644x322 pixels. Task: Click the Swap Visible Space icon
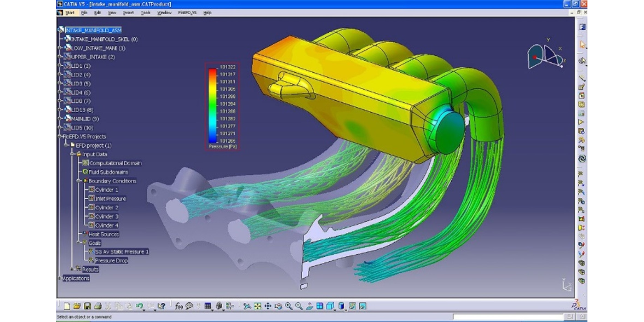click(362, 305)
